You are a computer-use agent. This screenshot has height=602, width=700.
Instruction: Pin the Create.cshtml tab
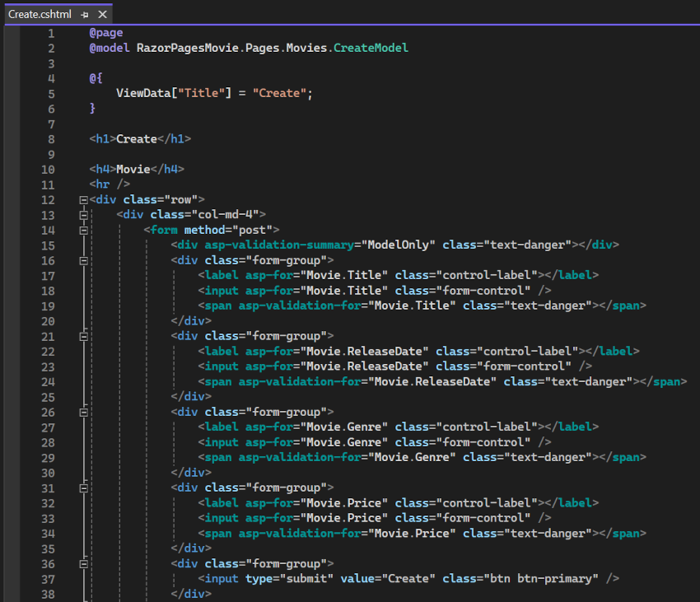pos(85,14)
